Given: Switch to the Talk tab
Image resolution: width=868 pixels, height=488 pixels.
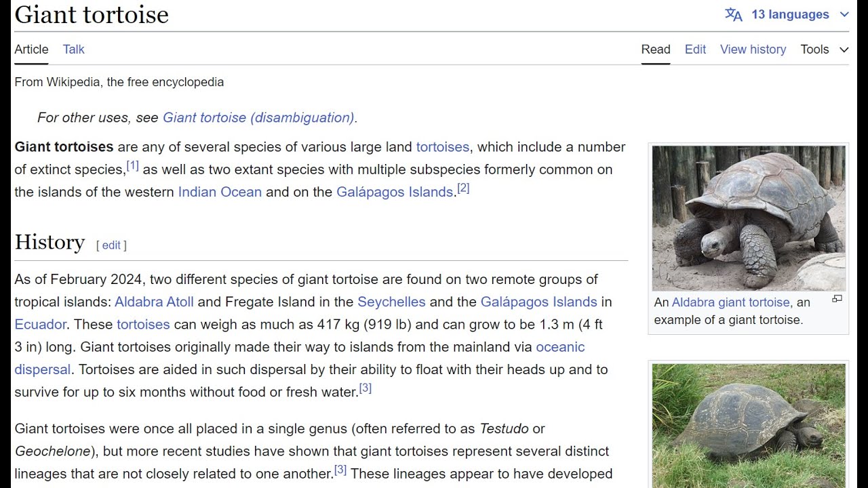Looking at the screenshot, I should [x=73, y=49].
